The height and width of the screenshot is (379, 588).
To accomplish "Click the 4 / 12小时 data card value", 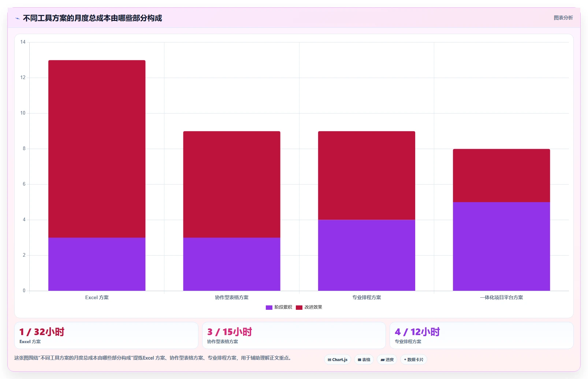I will coord(417,332).
